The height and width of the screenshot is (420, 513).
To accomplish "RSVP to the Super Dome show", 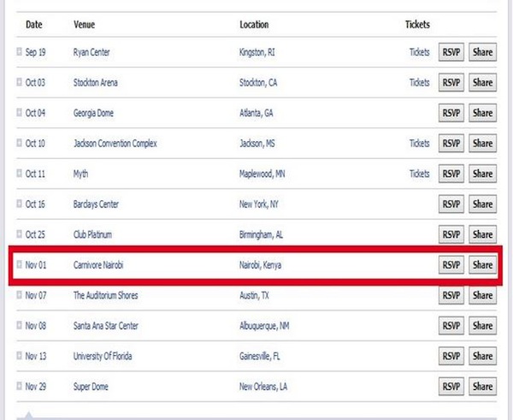I will click(451, 387).
